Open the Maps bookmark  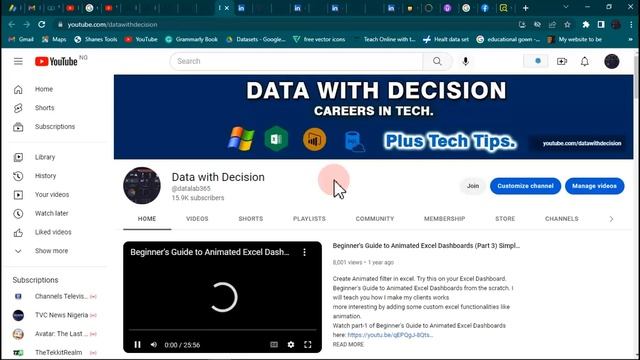54,40
